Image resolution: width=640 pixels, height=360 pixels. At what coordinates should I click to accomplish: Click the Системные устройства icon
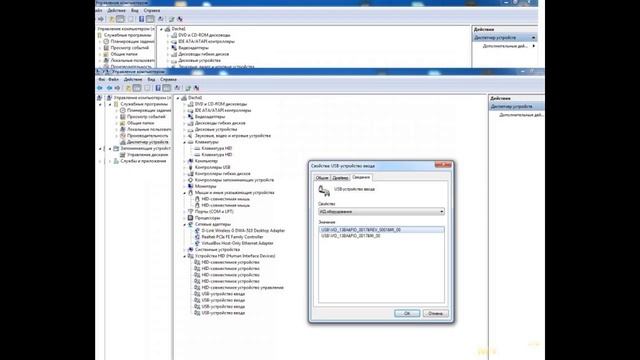[191, 249]
